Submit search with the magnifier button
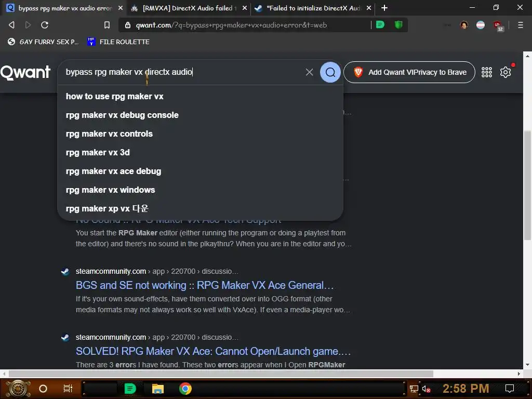The image size is (532, 399). click(330, 72)
